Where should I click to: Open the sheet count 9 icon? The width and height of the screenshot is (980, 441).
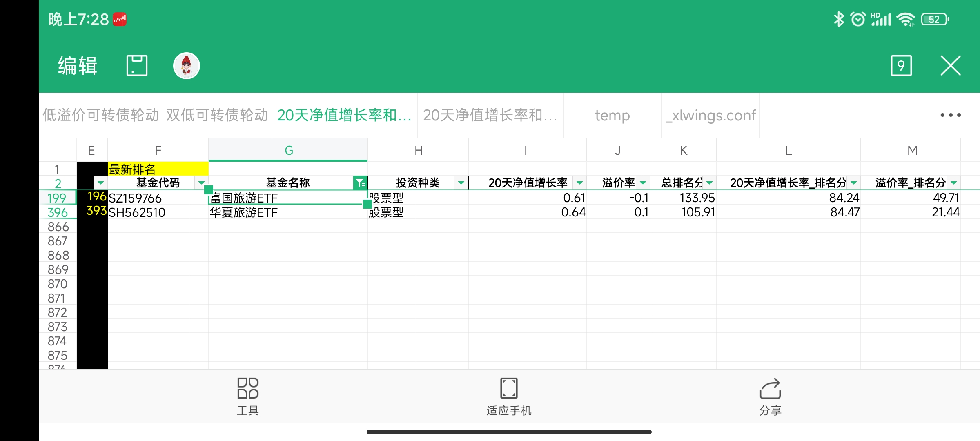point(901,65)
